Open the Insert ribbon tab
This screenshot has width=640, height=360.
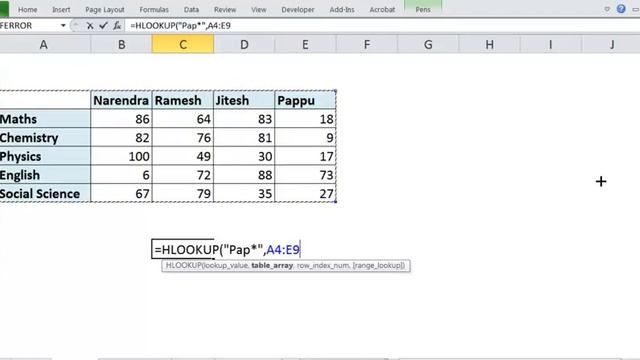(x=61, y=9)
